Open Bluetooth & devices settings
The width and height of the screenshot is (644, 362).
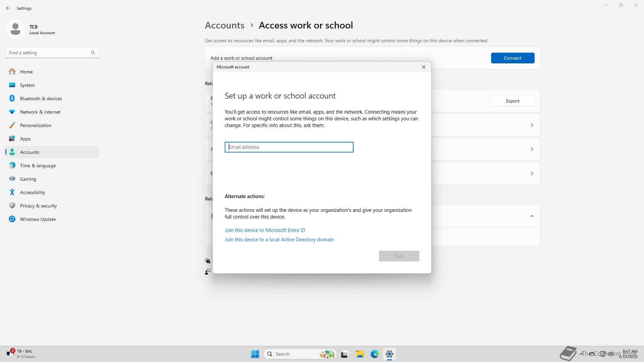41,99
